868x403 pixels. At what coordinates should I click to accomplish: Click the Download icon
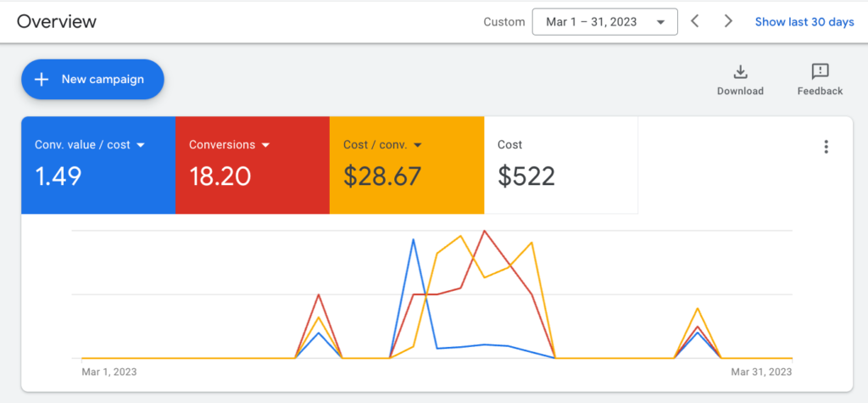click(740, 72)
